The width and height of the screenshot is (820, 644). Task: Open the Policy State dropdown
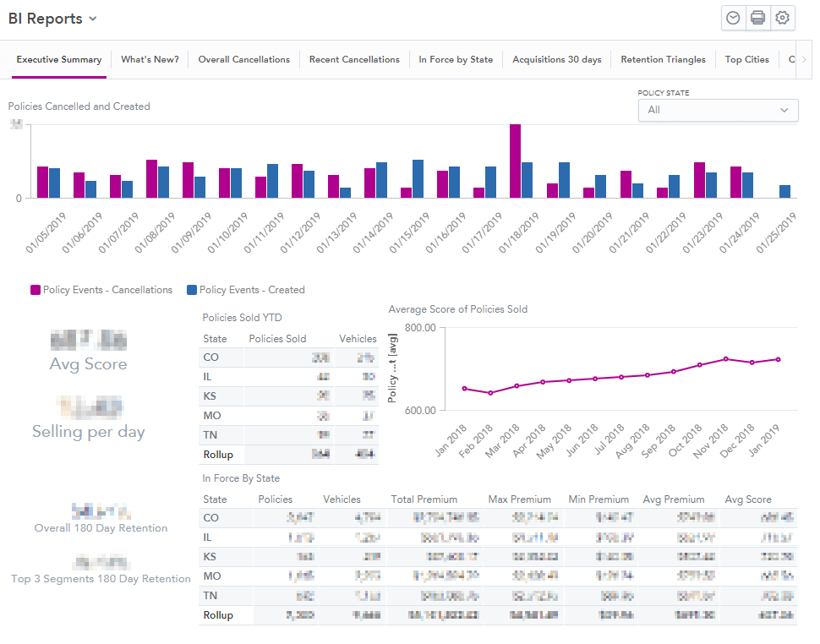pyautogui.click(x=718, y=110)
